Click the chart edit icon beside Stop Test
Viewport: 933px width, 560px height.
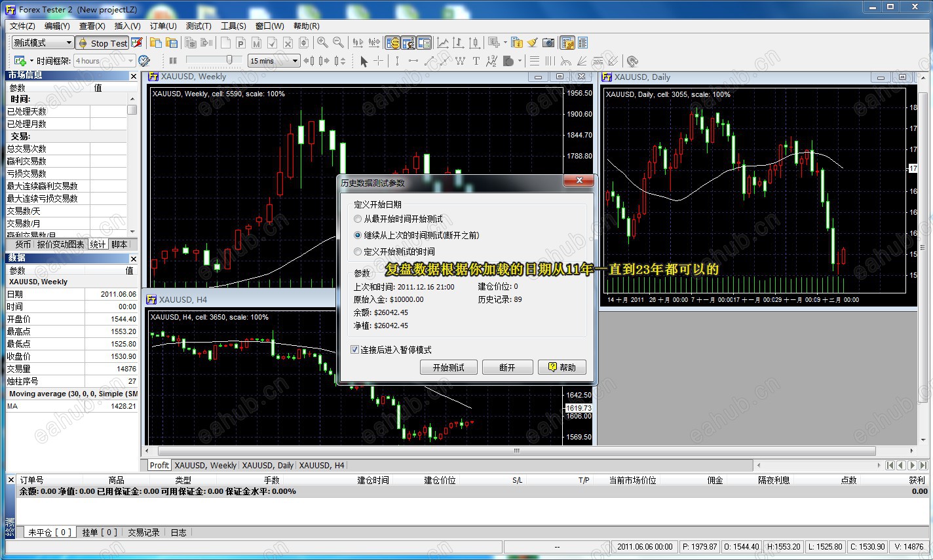137,43
